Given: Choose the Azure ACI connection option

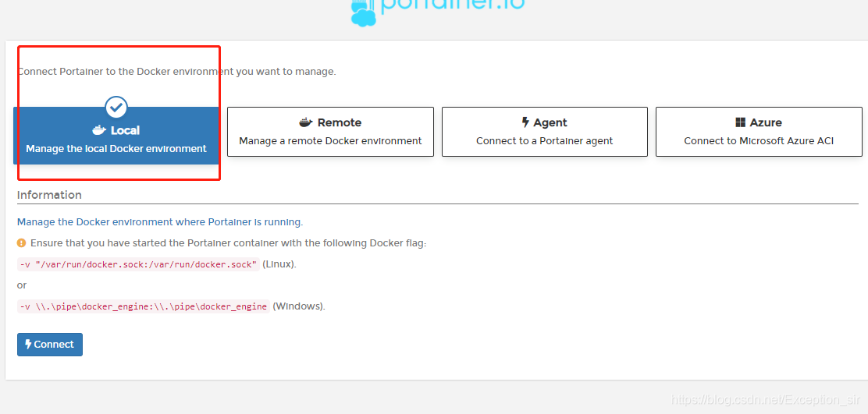Looking at the screenshot, I should (759, 132).
